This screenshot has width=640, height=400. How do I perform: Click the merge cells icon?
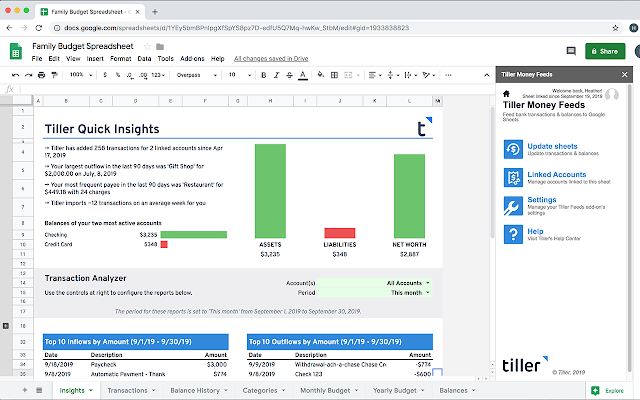348,75
